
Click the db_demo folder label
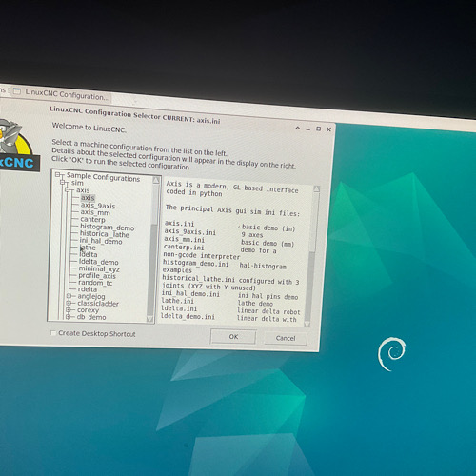[91, 317]
